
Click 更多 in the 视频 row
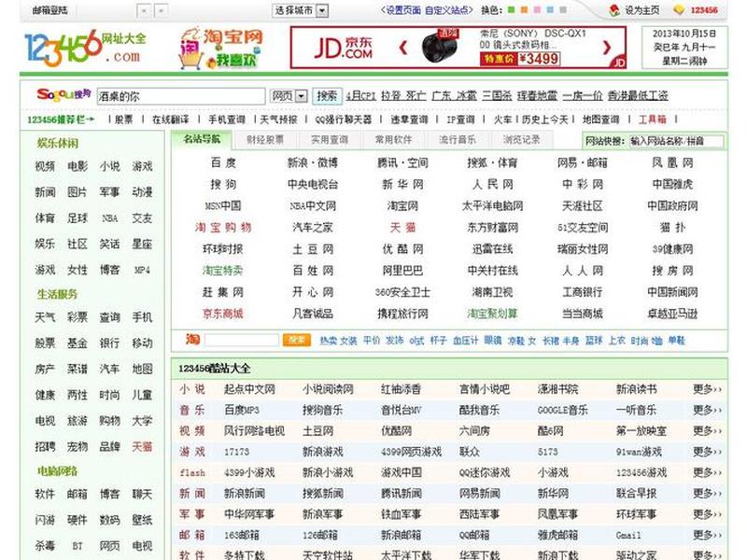point(707,431)
